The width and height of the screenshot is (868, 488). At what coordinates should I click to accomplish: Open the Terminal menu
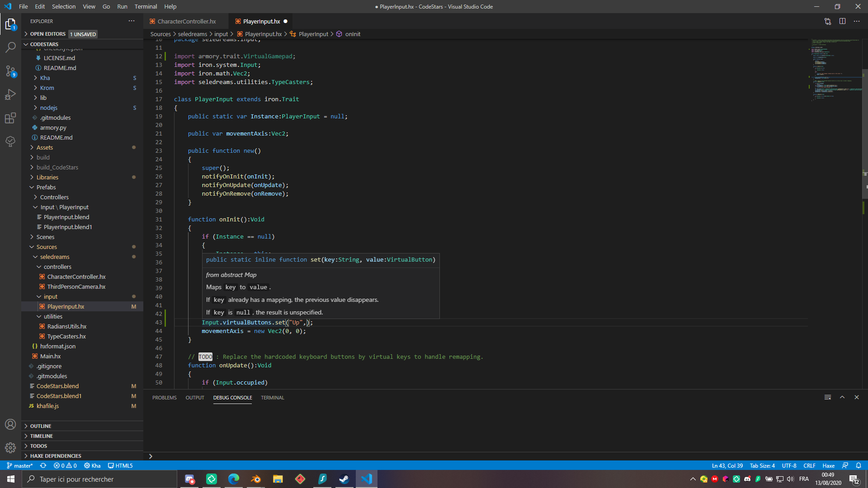145,6
